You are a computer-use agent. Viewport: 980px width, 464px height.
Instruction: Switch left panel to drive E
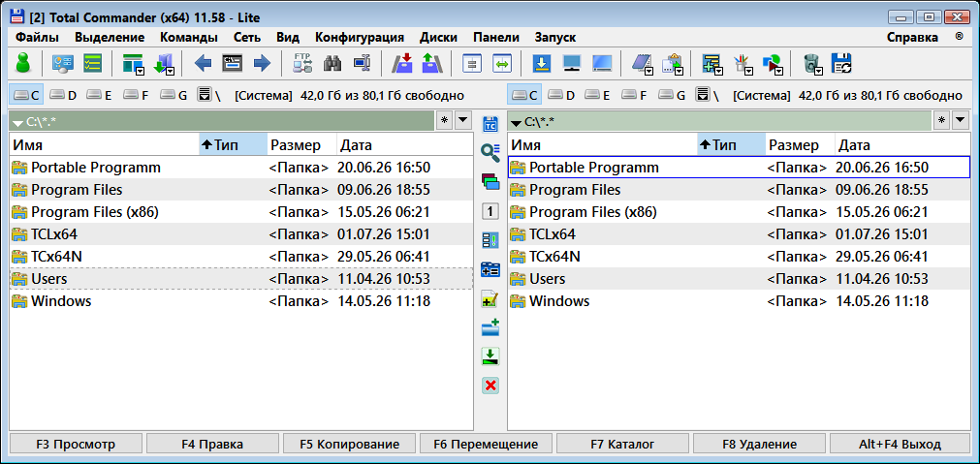(100, 96)
